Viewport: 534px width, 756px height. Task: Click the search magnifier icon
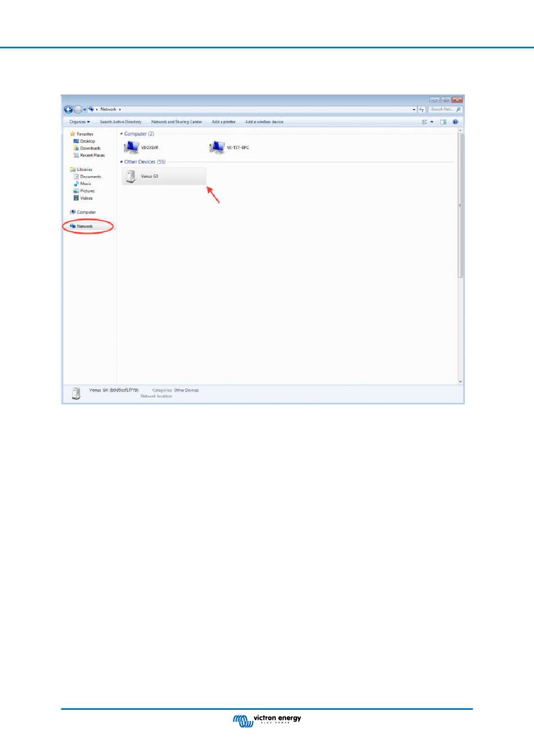[x=459, y=109]
